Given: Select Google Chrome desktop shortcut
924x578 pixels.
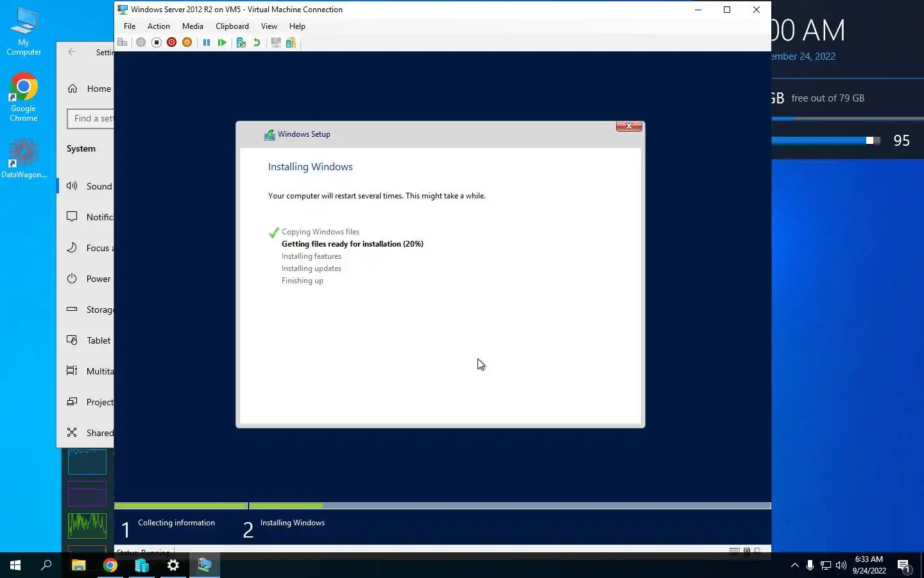Looking at the screenshot, I should click(24, 97).
